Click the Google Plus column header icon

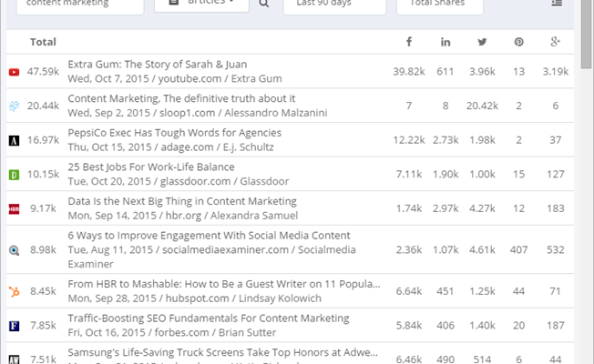point(555,42)
